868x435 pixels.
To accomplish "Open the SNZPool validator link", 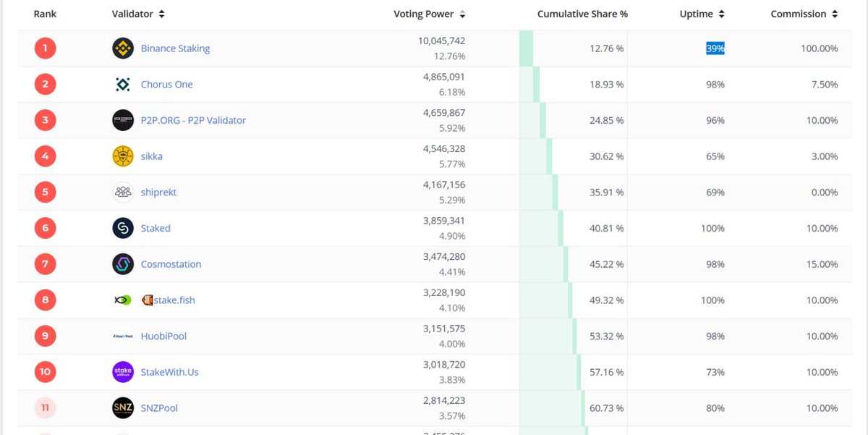I will 159,408.
